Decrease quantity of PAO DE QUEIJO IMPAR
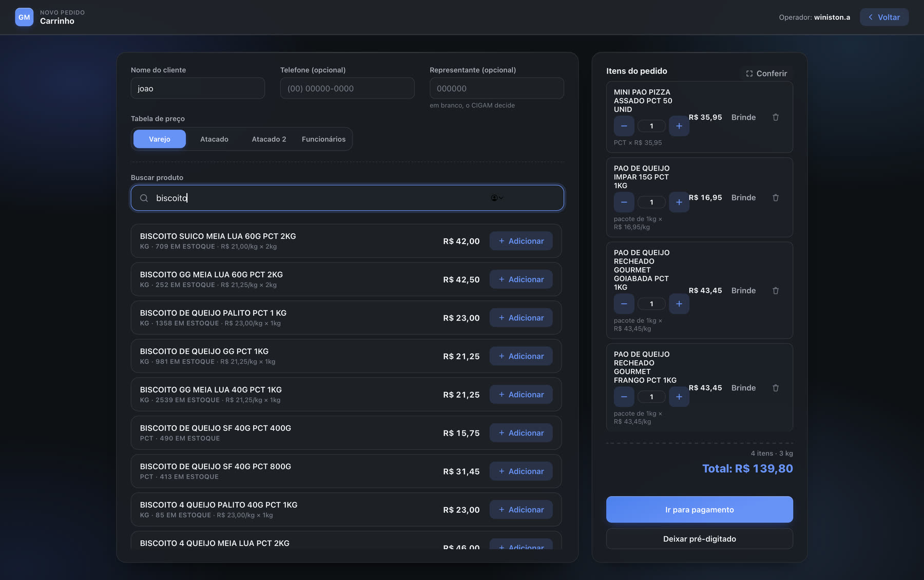 point(624,202)
